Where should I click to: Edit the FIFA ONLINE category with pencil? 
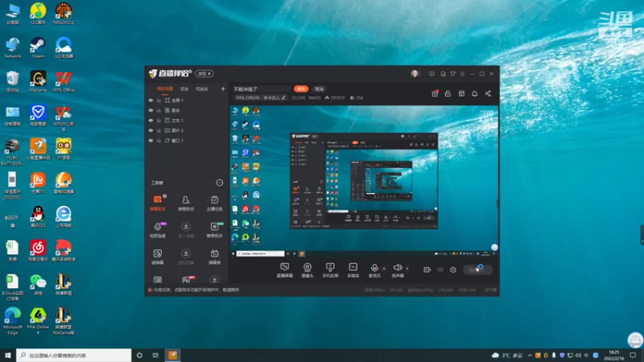(283, 97)
